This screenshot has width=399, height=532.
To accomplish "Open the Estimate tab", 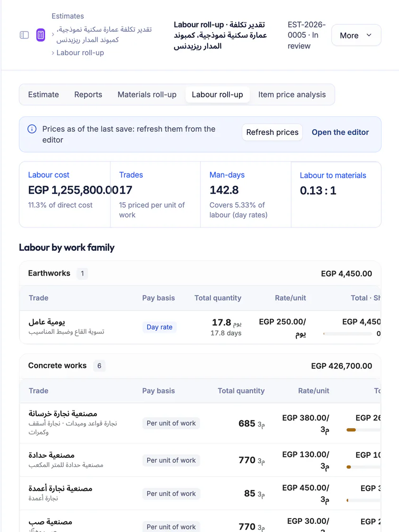I will pyautogui.click(x=43, y=95).
